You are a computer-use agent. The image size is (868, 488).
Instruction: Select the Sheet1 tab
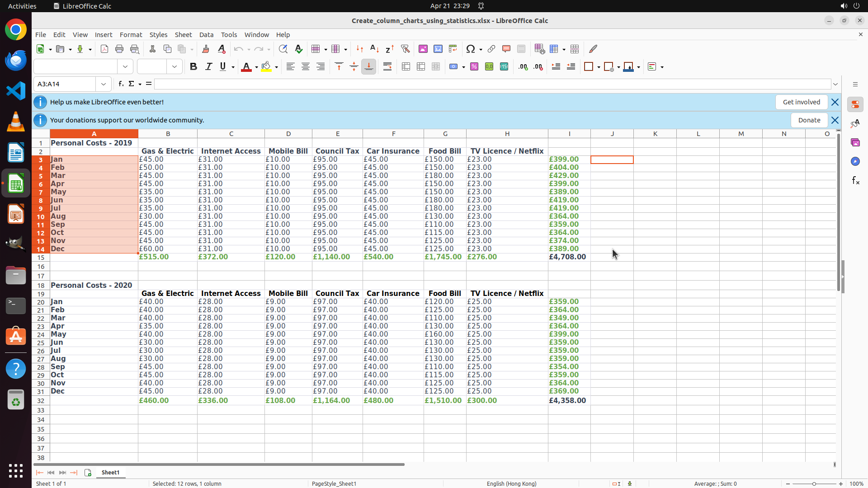point(110,472)
